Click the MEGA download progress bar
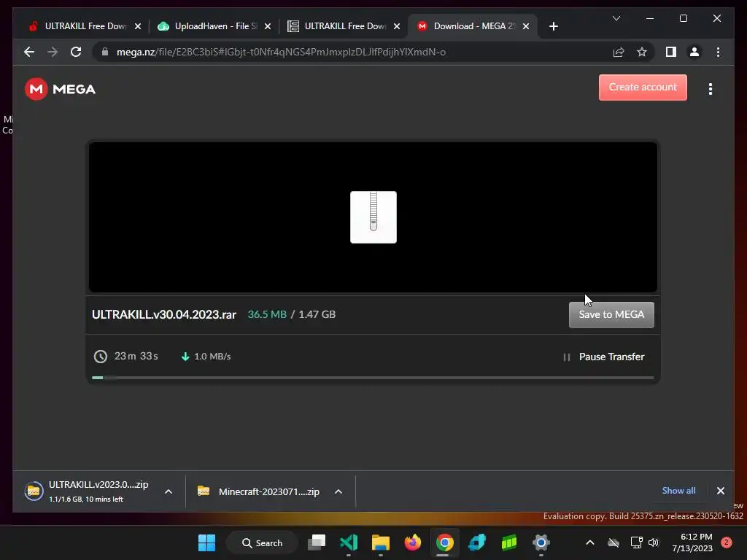Image resolution: width=747 pixels, height=560 pixels. point(373,378)
